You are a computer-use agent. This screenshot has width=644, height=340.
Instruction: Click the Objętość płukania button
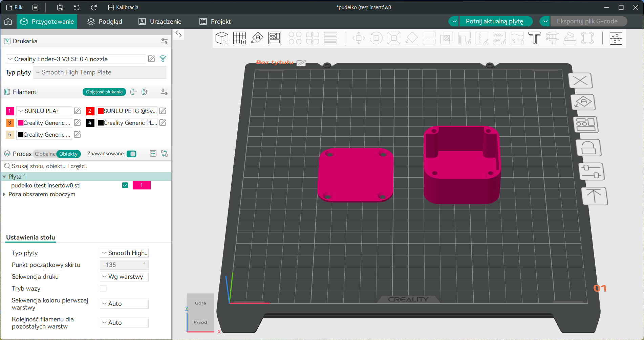(x=104, y=92)
